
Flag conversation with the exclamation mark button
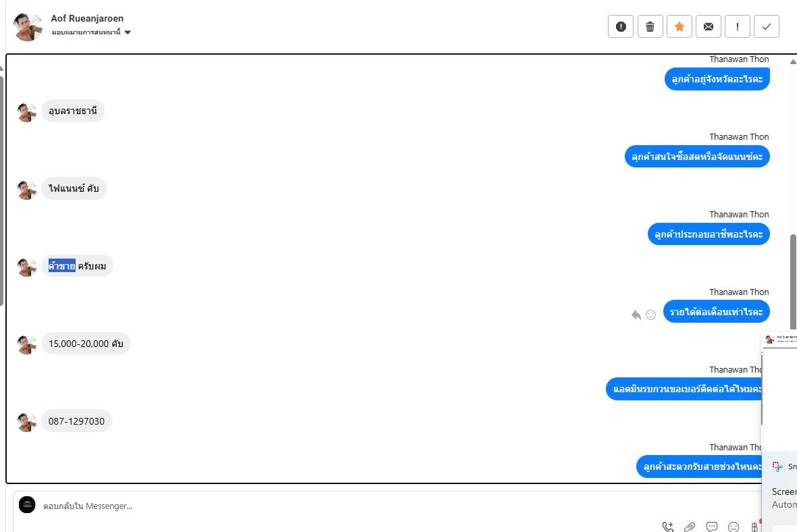[x=738, y=27]
